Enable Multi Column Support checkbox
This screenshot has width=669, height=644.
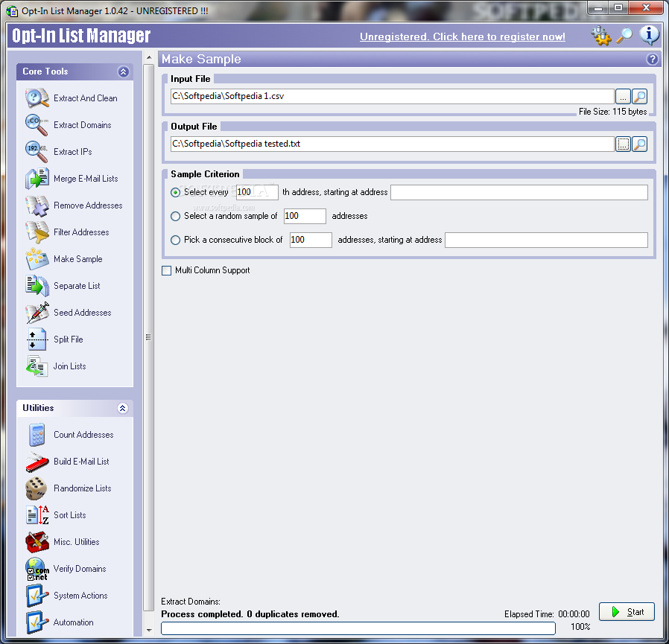point(166,270)
